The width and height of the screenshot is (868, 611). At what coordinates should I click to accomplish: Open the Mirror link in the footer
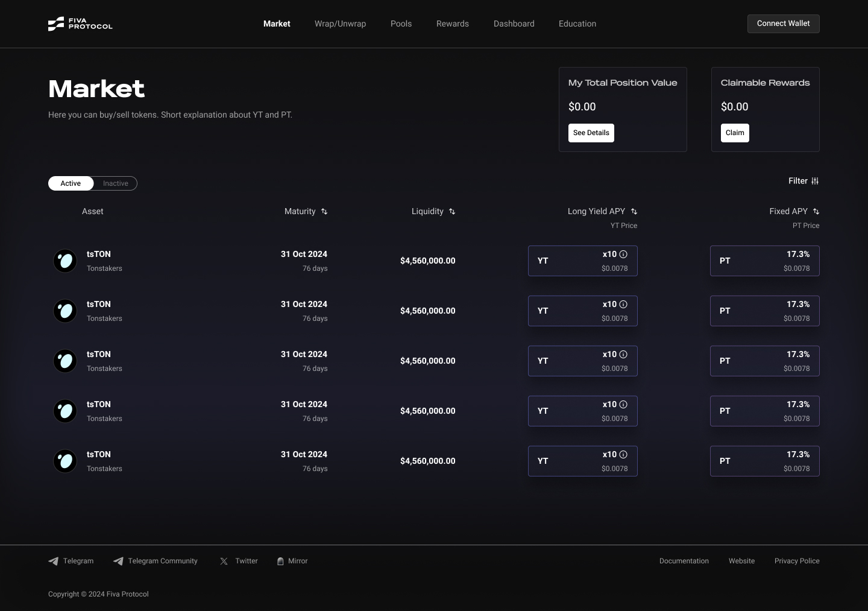292,561
